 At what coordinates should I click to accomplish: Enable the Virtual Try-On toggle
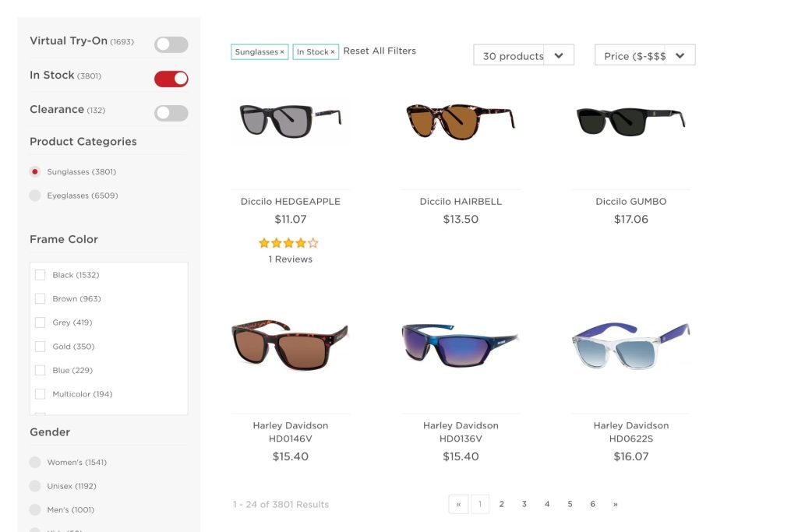171,44
